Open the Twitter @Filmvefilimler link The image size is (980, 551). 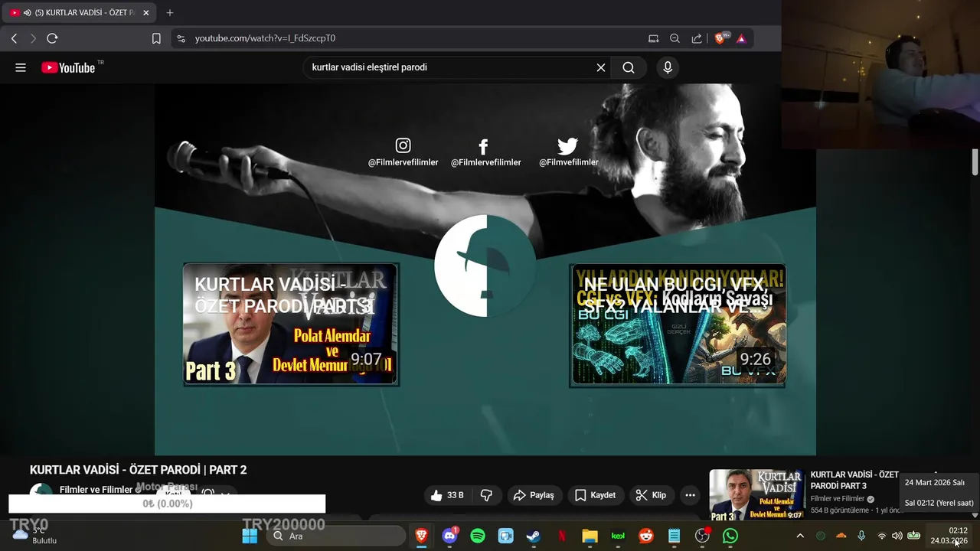tap(568, 152)
